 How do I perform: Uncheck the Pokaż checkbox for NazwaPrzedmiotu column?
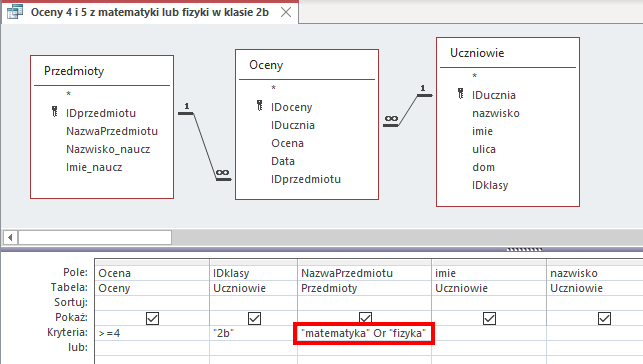coord(365,318)
